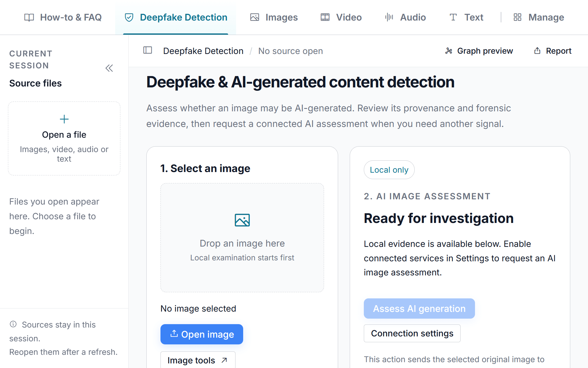Click Local examination starts first text

tap(242, 258)
